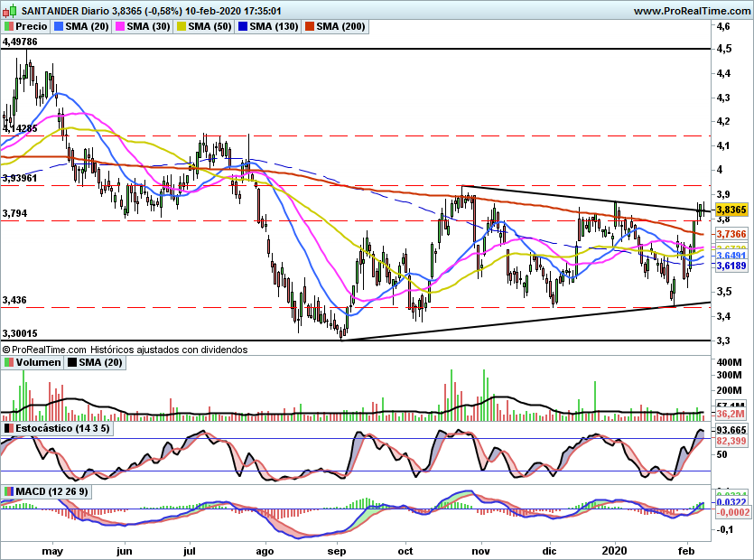Click the Estocástico indicator icon

[x=9, y=428]
